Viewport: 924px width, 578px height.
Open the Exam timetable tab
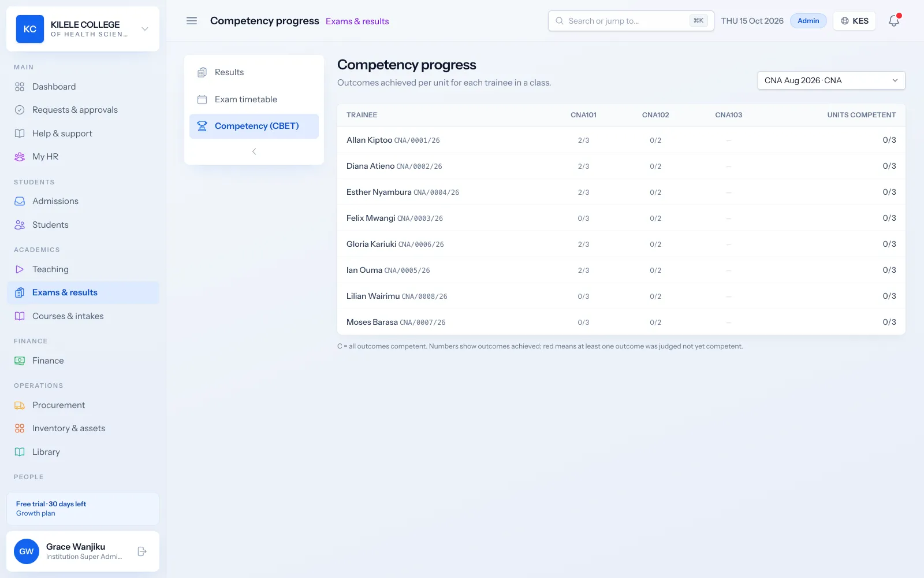point(254,99)
